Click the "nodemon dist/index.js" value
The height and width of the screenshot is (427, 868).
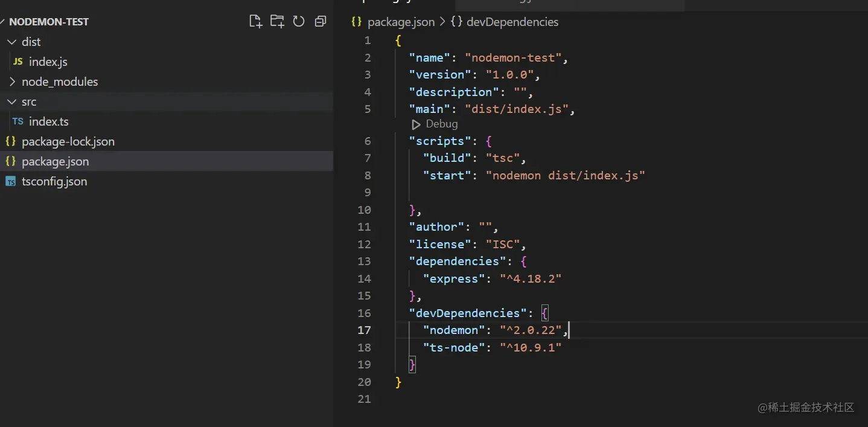[566, 175]
